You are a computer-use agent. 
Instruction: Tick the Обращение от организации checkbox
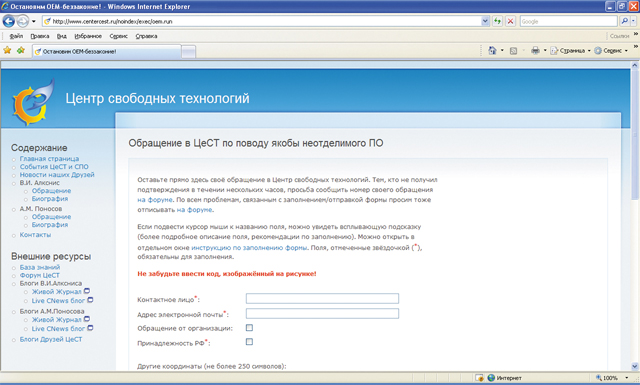click(x=249, y=328)
